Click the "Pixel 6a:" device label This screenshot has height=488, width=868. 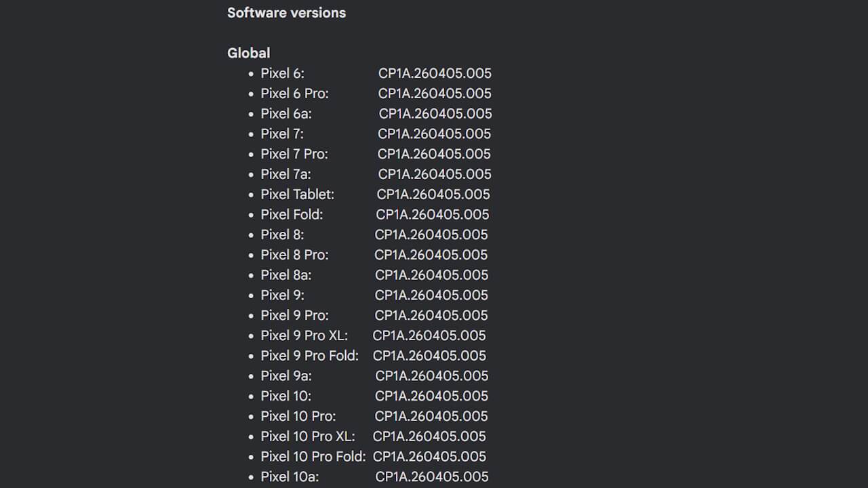pos(286,114)
